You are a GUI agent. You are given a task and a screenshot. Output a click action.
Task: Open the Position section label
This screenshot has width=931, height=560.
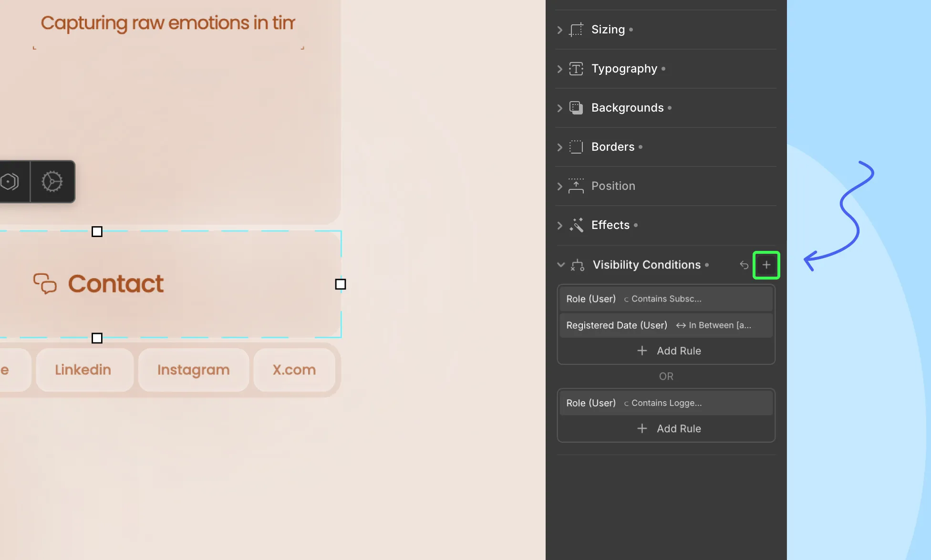click(x=613, y=186)
